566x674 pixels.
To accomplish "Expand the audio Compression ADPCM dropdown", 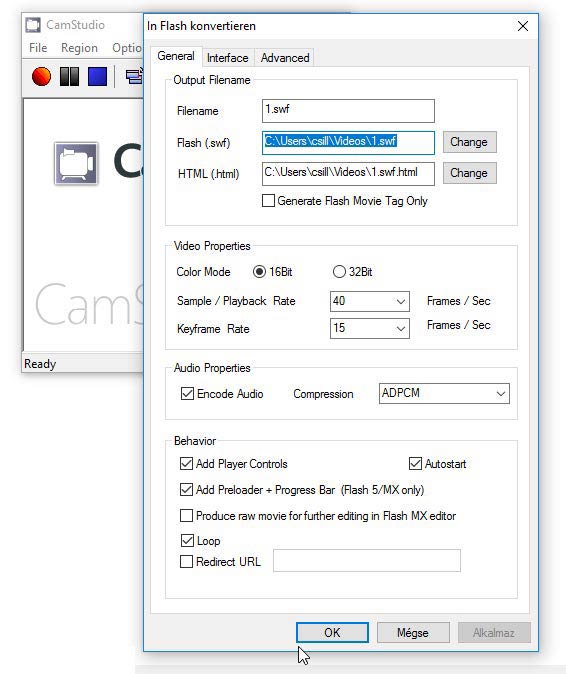I will tap(444, 393).
